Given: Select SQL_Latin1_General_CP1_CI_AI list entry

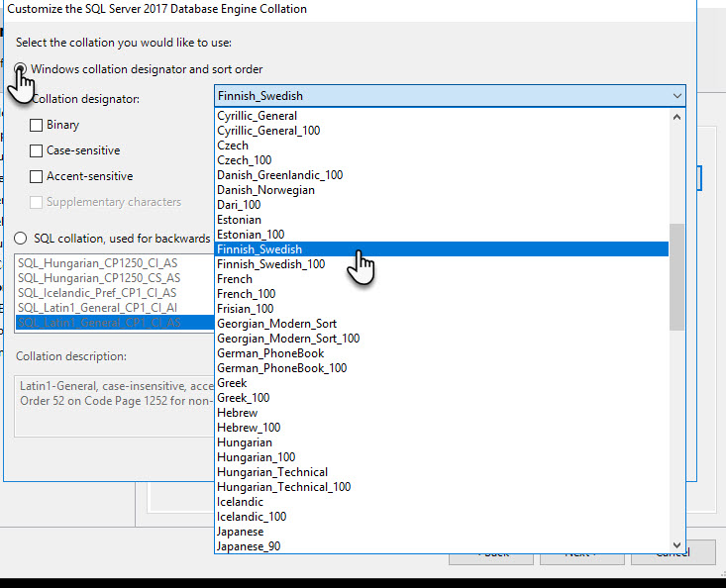Looking at the screenshot, I should [115, 308].
